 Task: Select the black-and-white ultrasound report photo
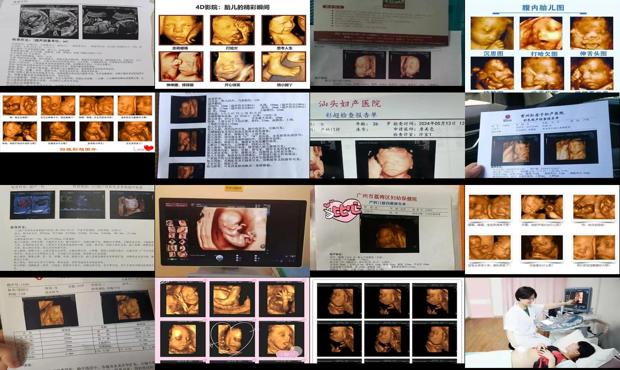[x=77, y=43]
